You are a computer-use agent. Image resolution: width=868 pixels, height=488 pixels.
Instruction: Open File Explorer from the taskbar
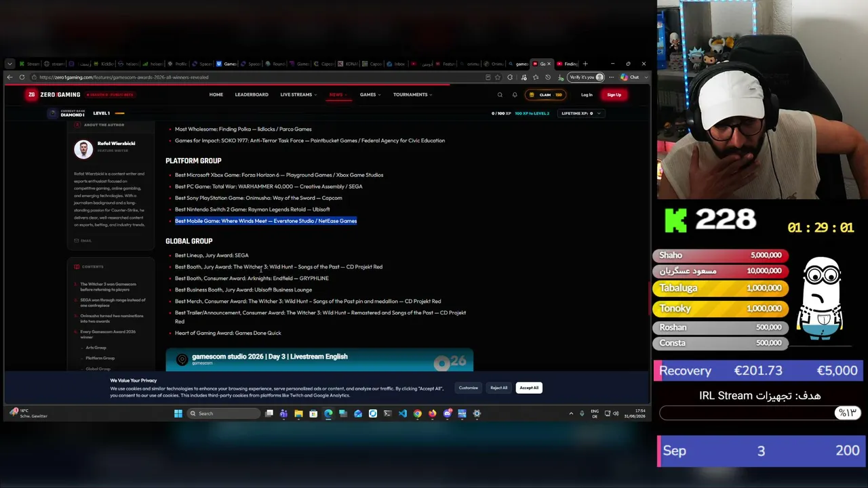(298, 413)
